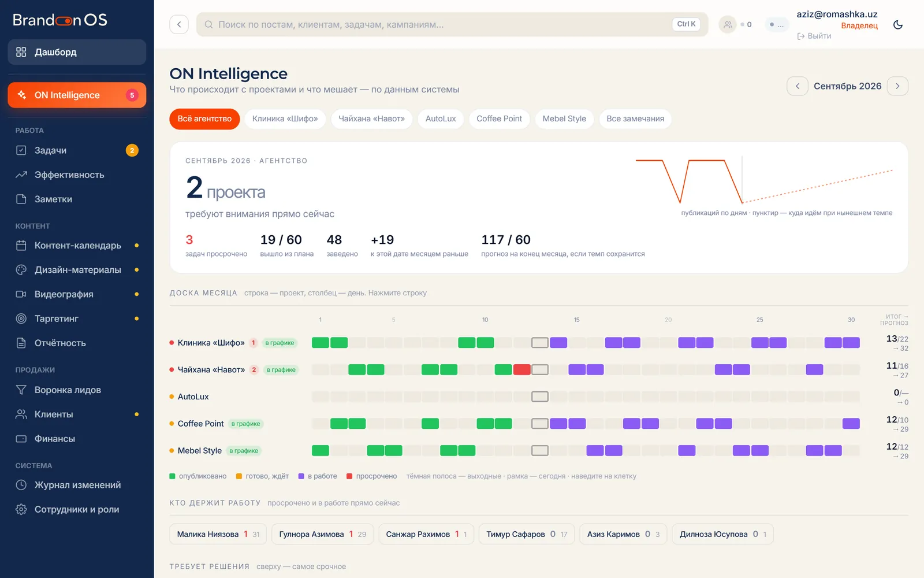Select the AutoLux filter tab

pos(441,119)
